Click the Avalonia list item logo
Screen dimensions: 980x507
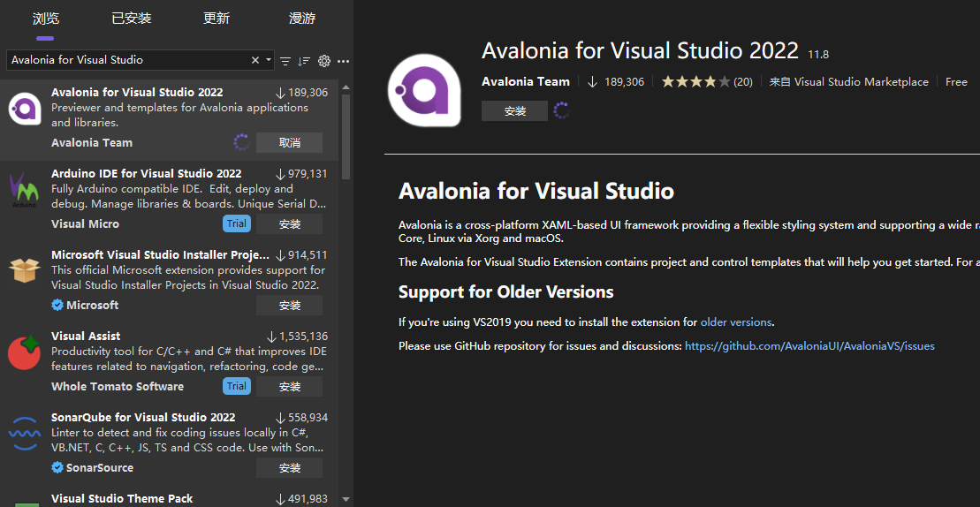(25, 110)
